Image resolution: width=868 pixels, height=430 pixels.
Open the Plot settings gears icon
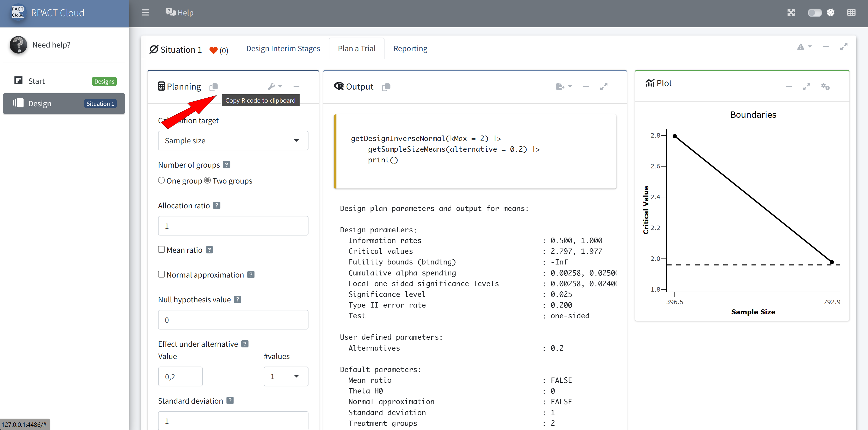[825, 86]
